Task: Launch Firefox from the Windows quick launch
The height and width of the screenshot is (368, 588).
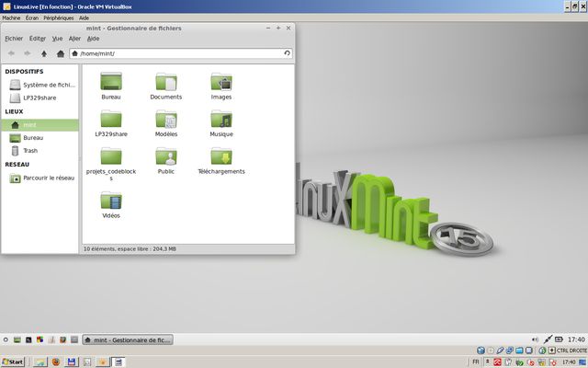Action: pyautogui.click(x=56, y=362)
